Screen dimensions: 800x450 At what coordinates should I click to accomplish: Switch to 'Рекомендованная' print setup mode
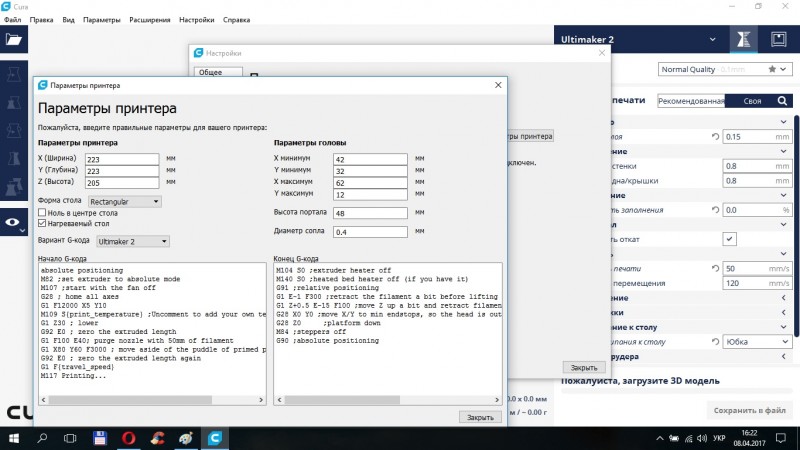coord(690,101)
